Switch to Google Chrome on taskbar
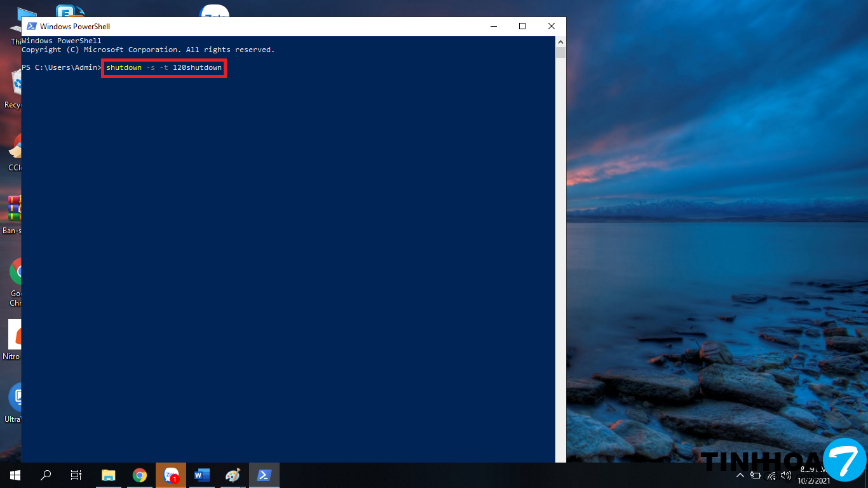Screen dimensions: 868x488 (x=140, y=475)
